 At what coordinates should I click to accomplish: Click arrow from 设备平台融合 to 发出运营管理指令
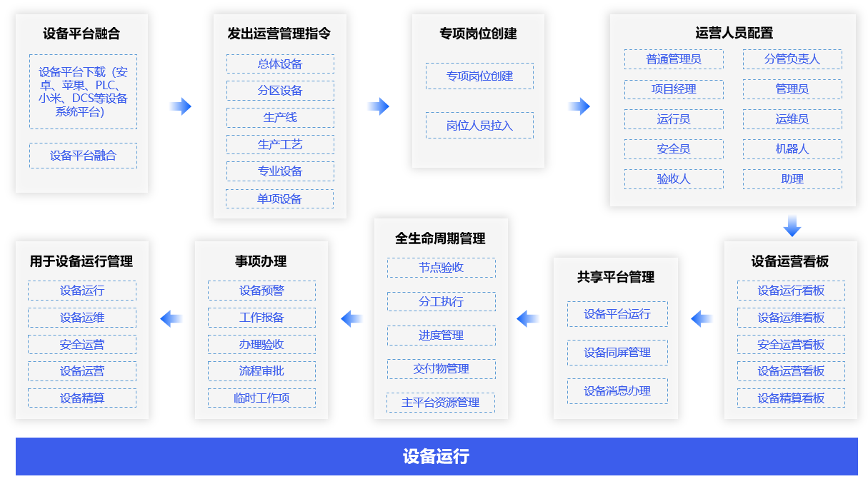181,106
